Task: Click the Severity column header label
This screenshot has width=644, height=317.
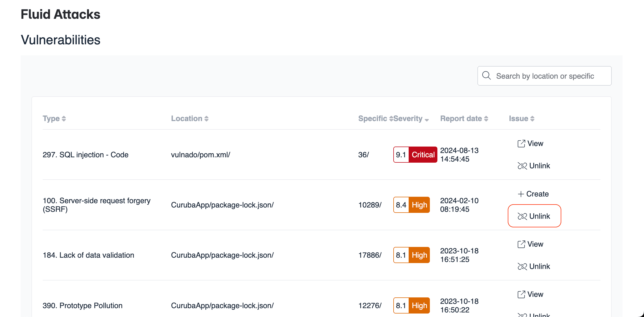Action: click(408, 119)
